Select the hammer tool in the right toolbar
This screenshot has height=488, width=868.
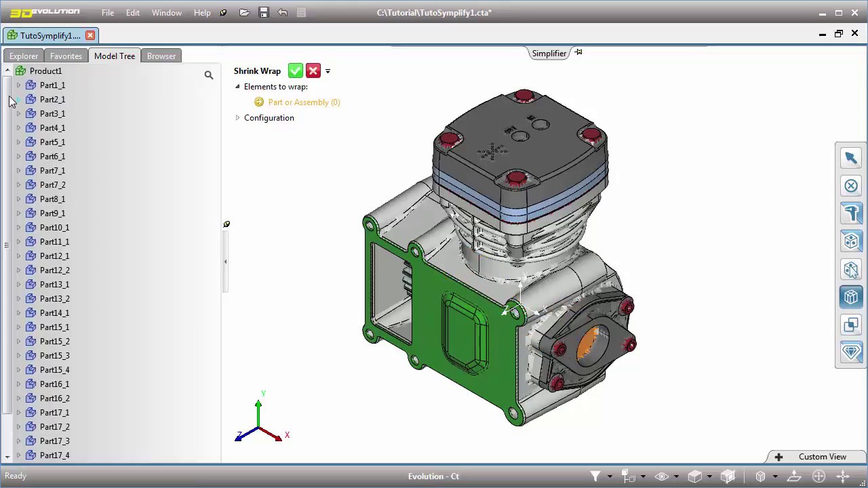click(851, 213)
